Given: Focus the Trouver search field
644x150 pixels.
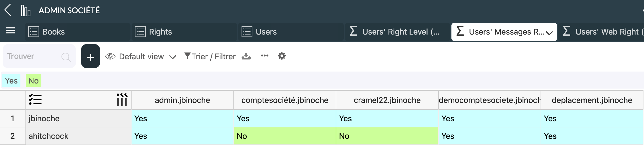Looking at the screenshot, I should [39, 56].
